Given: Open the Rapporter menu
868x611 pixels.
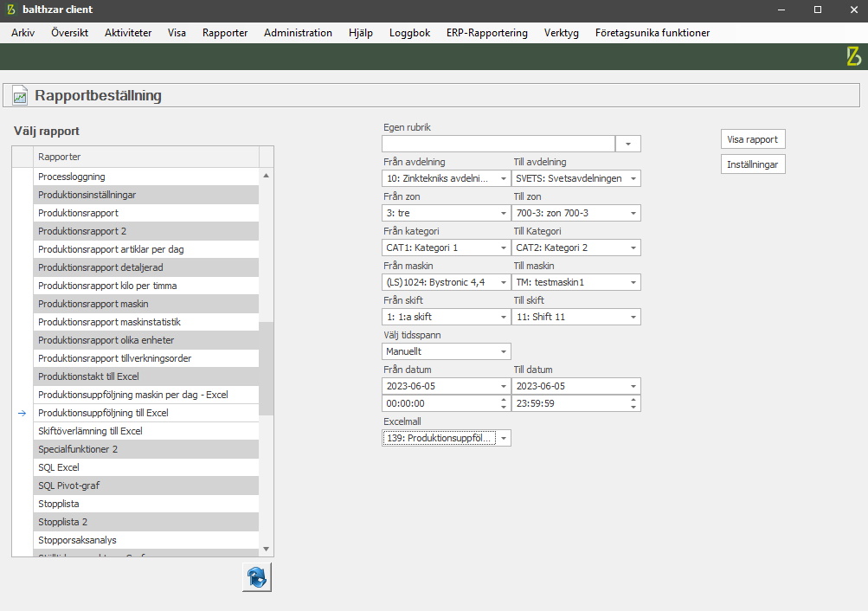Looking at the screenshot, I should tap(225, 33).
